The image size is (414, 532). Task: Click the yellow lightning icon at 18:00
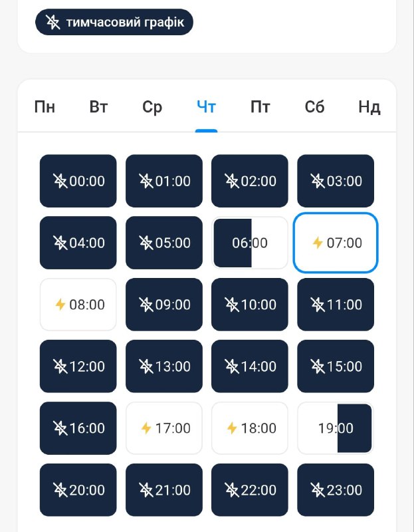[232, 428]
